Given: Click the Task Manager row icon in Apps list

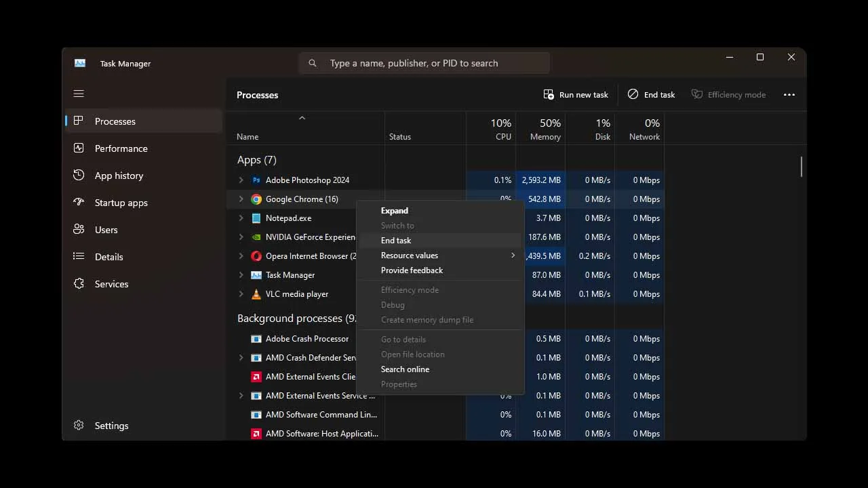Looking at the screenshot, I should coord(256,275).
